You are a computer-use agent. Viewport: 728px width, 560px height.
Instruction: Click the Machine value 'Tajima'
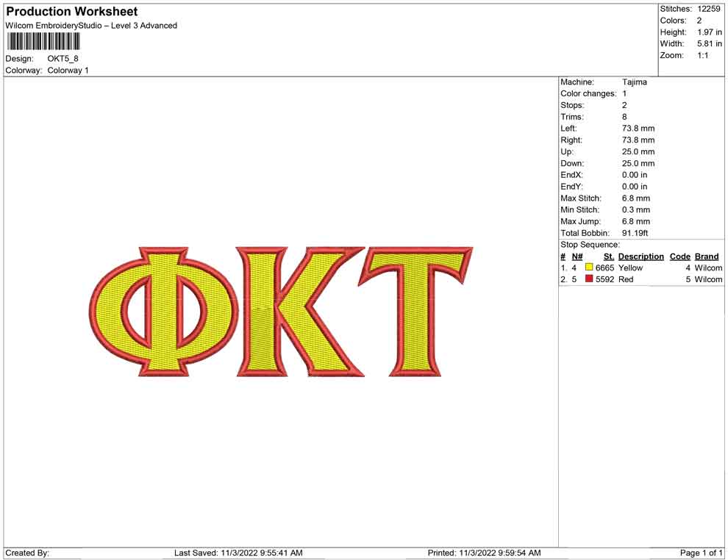634,82
